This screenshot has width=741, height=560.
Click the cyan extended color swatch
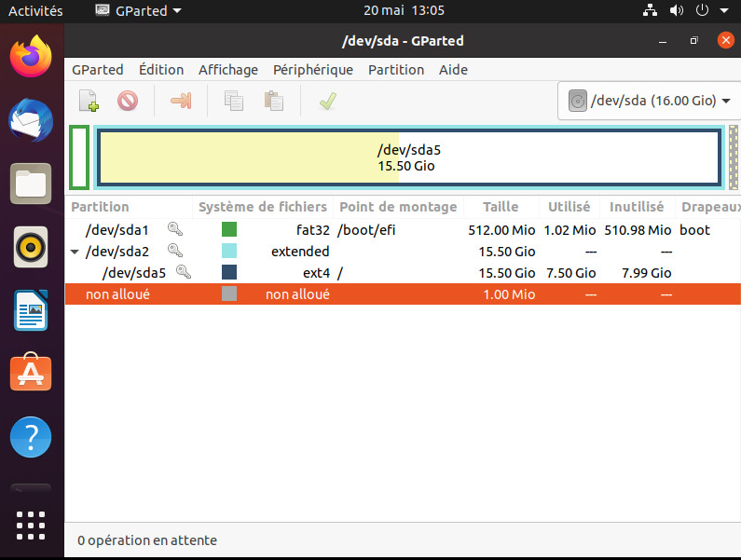pyautogui.click(x=229, y=251)
